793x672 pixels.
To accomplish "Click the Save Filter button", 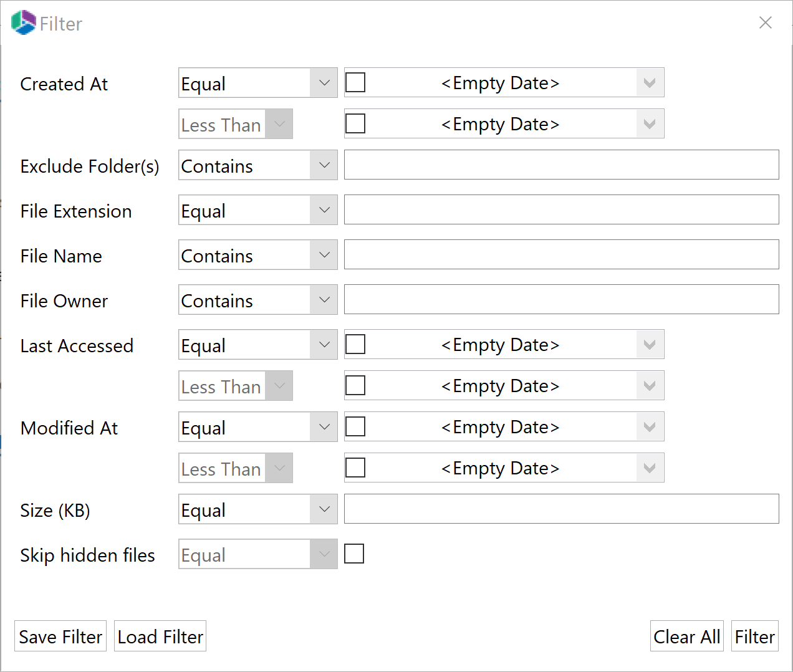I will 60,636.
